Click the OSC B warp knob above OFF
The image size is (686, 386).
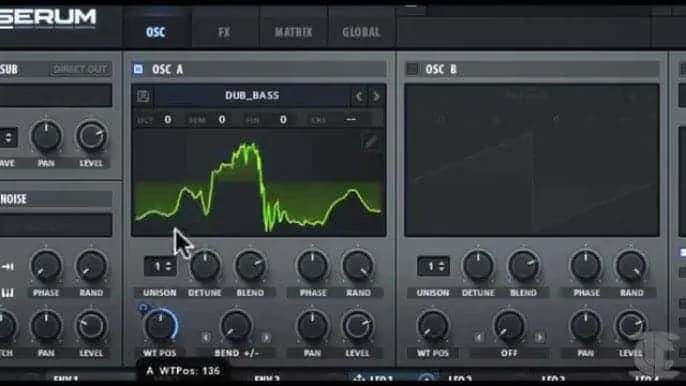click(509, 326)
